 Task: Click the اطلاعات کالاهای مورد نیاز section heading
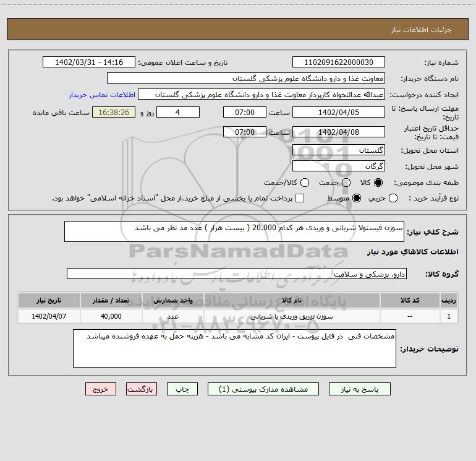(x=412, y=252)
